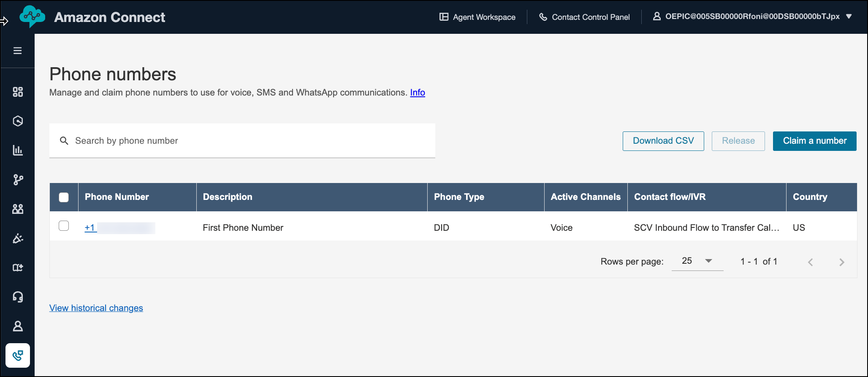Image resolution: width=868 pixels, height=377 pixels.
Task: Click the Claim a number button
Action: 815,141
